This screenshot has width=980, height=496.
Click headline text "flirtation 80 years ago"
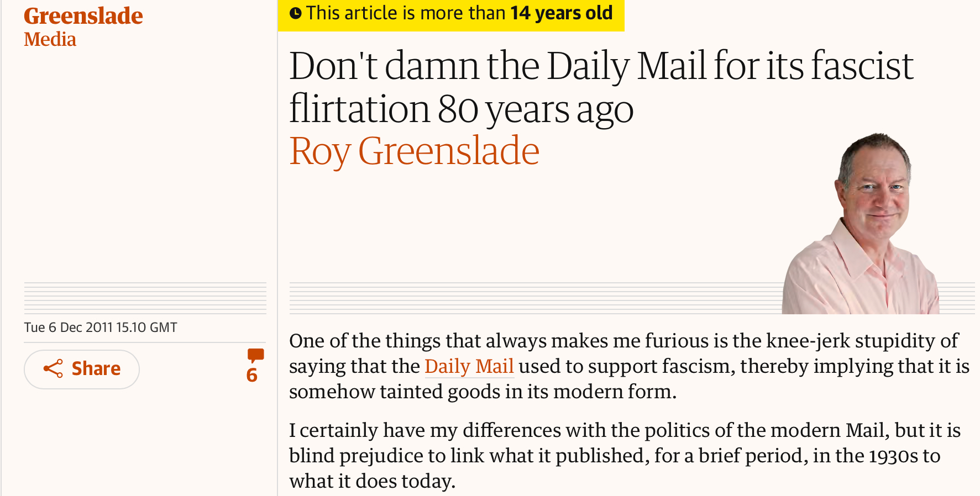pyautogui.click(x=461, y=109)
